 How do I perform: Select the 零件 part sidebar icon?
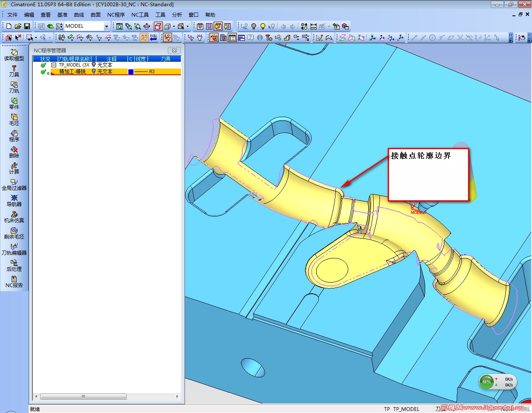[14, 103]
